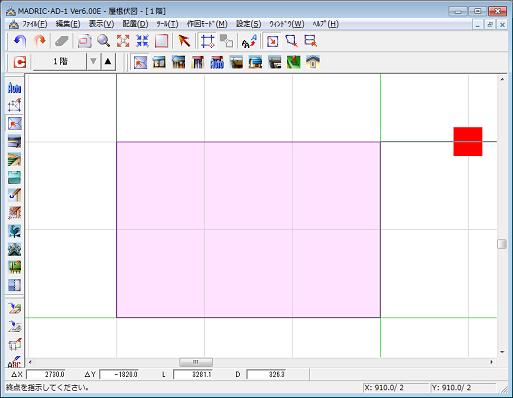Viewport: 513px width, 398px height.
Task: Open the 1階 floor selector box
Action: point(59,62)
